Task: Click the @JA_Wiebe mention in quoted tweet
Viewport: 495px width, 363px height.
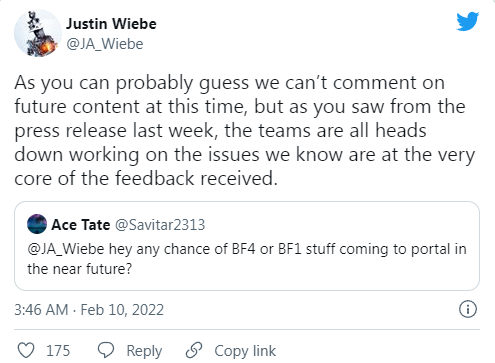Action: tap(66, 249)
